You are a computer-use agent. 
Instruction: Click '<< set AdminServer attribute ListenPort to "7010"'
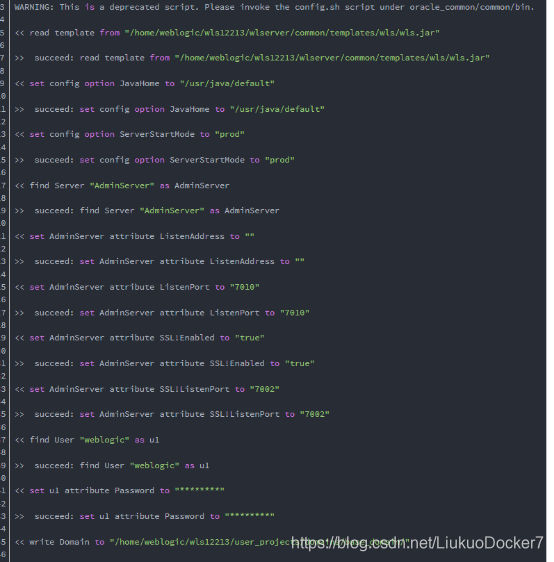tap(137, 287)
